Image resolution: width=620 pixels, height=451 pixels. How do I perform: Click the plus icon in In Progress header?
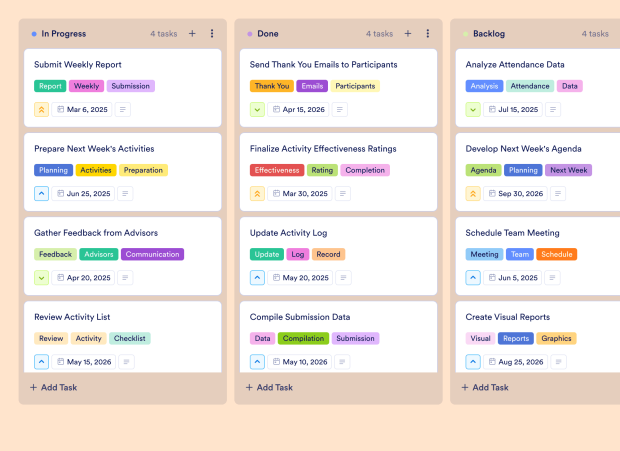(192, 34)
